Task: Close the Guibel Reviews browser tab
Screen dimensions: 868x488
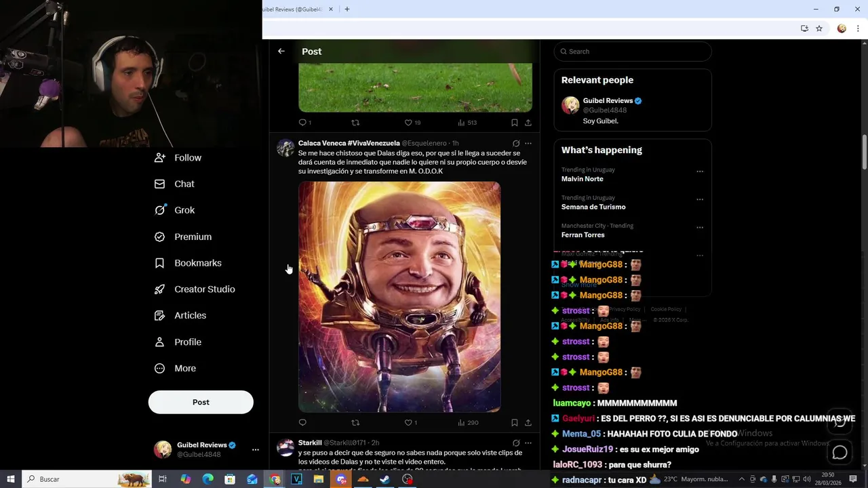Action: pos(331,9)
